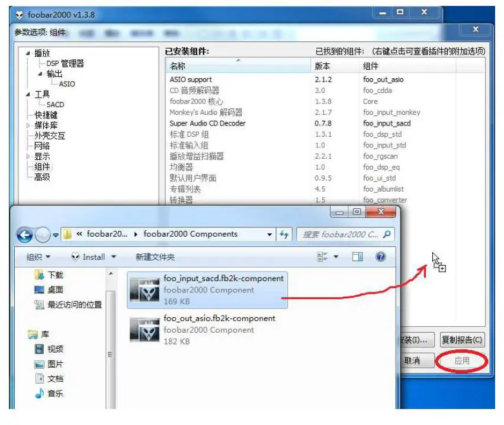Select SACD in preferences tree
Viewport: 504px width, 425px height.
[x=55, y=104]
